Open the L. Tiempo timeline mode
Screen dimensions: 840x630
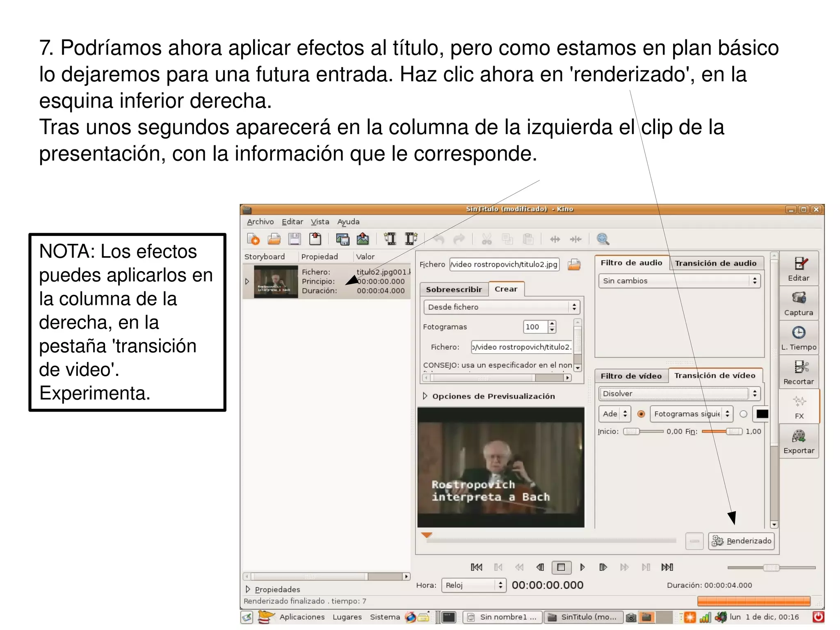point(799,337)
